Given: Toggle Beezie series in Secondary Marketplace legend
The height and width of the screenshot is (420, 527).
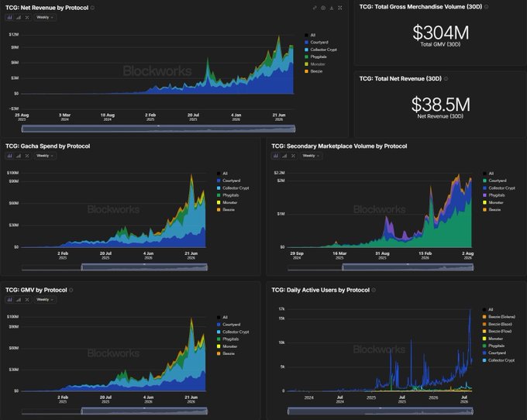Looking at the screenshot, I should coord(492,210).
